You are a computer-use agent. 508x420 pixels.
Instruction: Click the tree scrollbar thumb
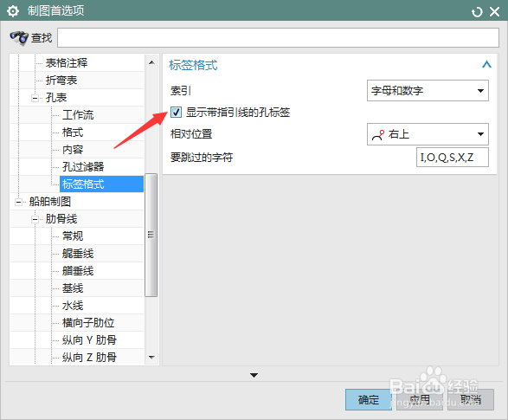(151, 235)
